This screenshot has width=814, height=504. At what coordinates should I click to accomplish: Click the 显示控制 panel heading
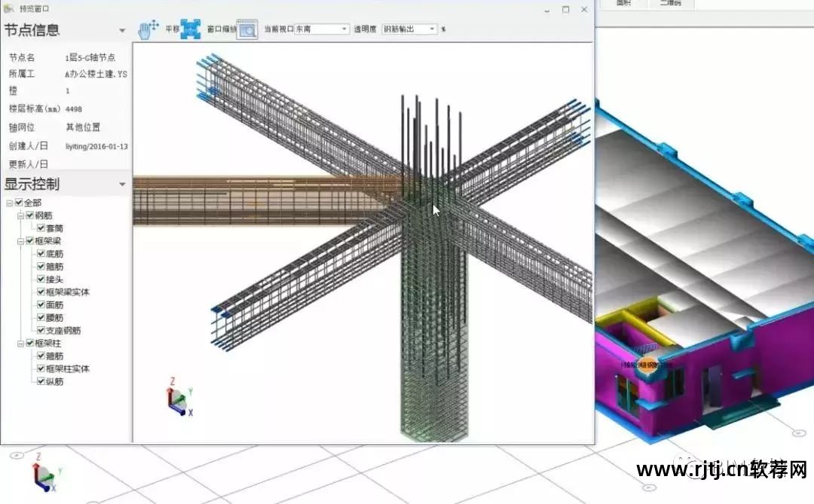tap(32, 184)
